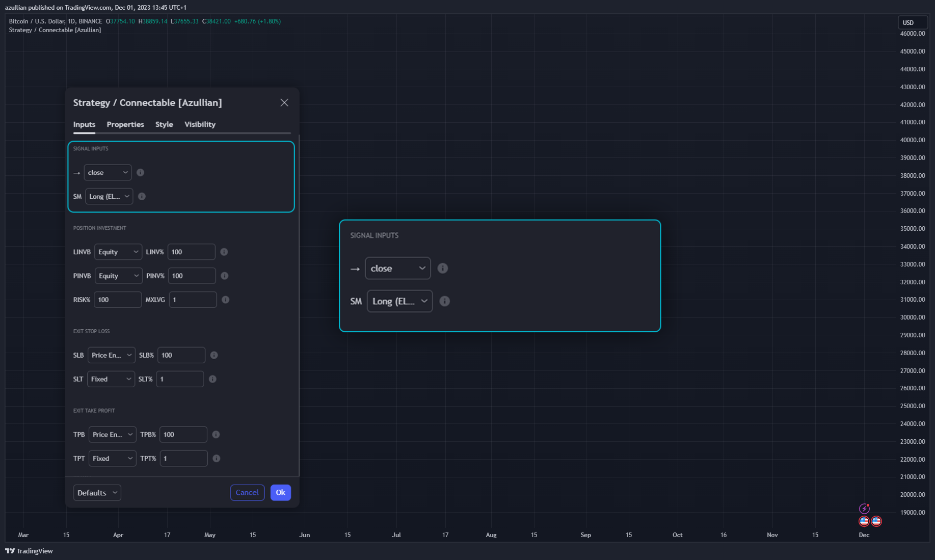Viewport: 935px width, 560px height.
Task: Click info icon beside MXLVG field
Action: click(225, 300)
